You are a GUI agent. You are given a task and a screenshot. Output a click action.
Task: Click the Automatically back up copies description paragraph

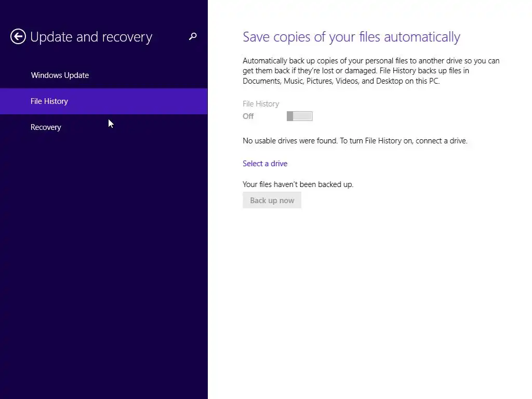coord(371,71)
